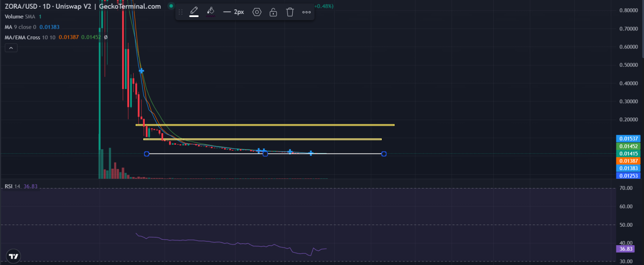Click the green 0.01452 price label
Viewport: 644px width, 265px height.
(629, 146)
